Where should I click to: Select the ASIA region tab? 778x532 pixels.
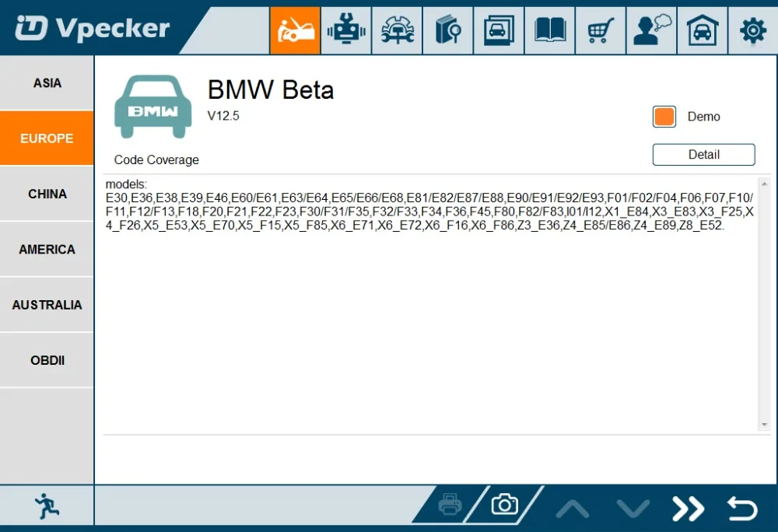47,82
